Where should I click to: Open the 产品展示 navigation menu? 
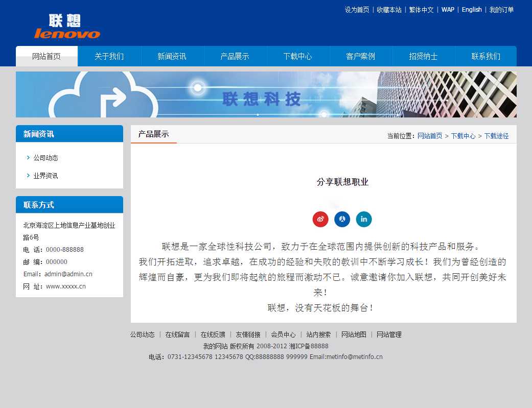(x=235, y=56)
